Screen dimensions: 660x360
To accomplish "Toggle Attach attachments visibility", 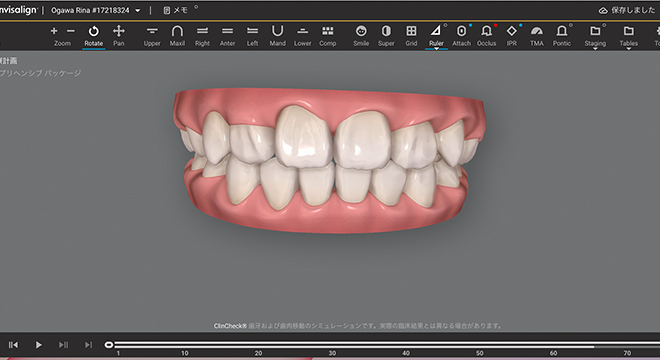I will [x=461, y=36].
